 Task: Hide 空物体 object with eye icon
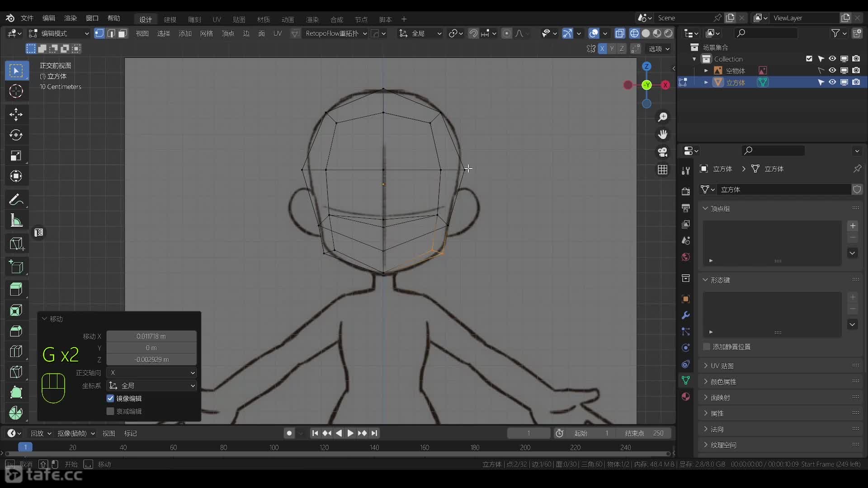(x=832, y=70)
